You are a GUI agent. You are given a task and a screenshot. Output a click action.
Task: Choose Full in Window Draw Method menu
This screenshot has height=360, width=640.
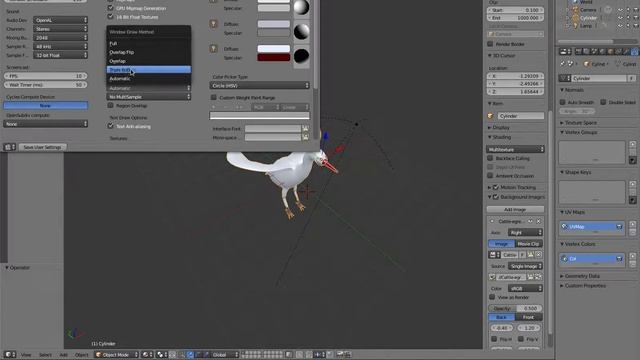[149, 43]
